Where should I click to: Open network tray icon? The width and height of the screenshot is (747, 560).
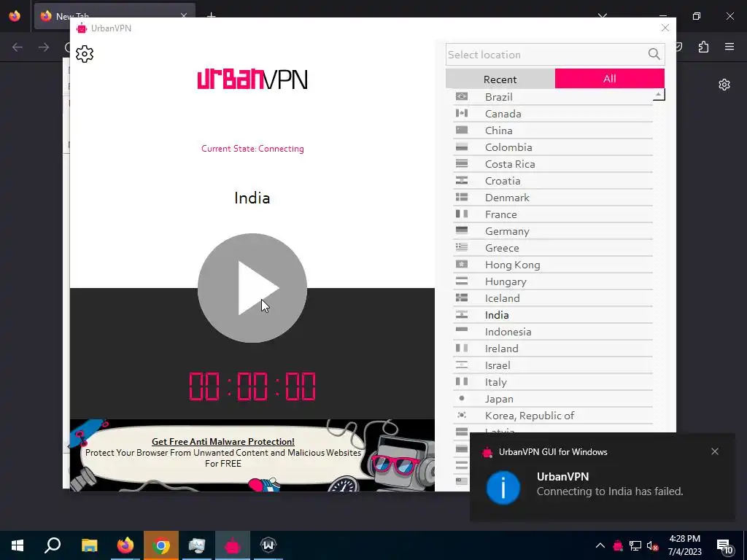tap(635, 545)
